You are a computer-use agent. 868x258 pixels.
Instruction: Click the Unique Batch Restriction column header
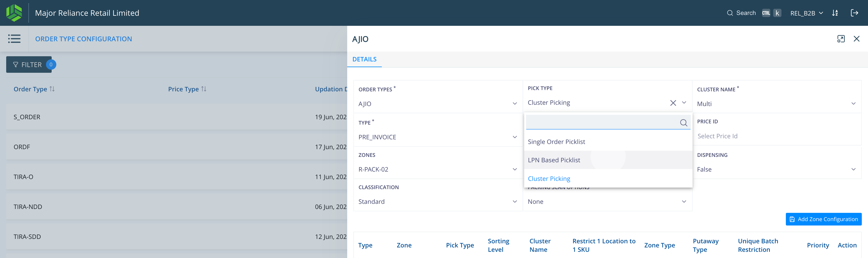758,245
